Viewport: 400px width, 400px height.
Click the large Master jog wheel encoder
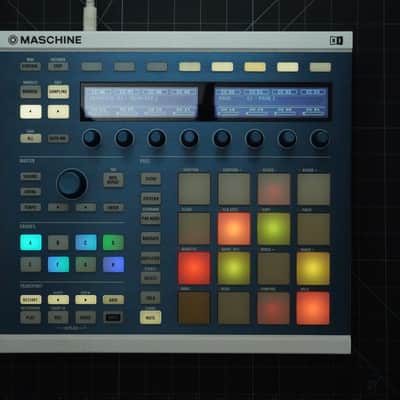pyautogui.click(x=72, y=184)
